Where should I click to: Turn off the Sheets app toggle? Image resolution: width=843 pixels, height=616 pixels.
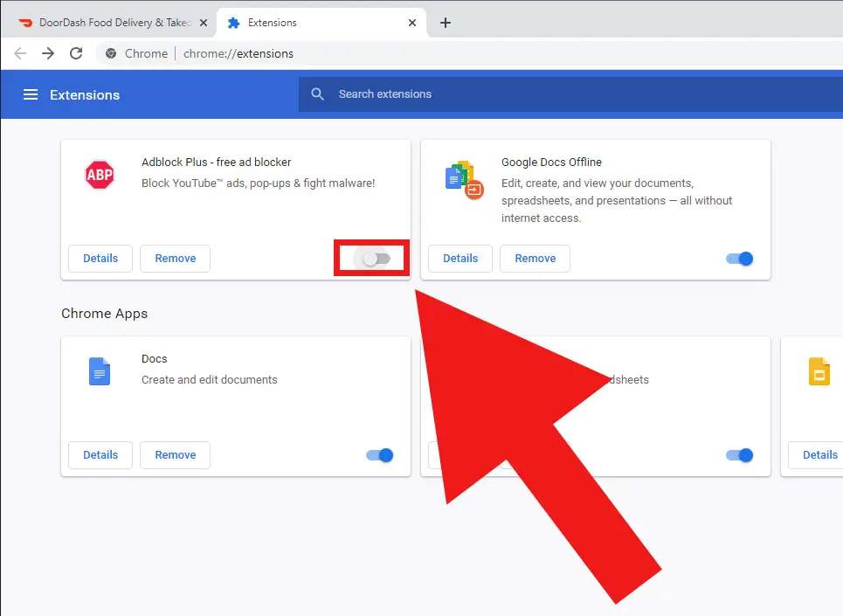click(740, 455)
